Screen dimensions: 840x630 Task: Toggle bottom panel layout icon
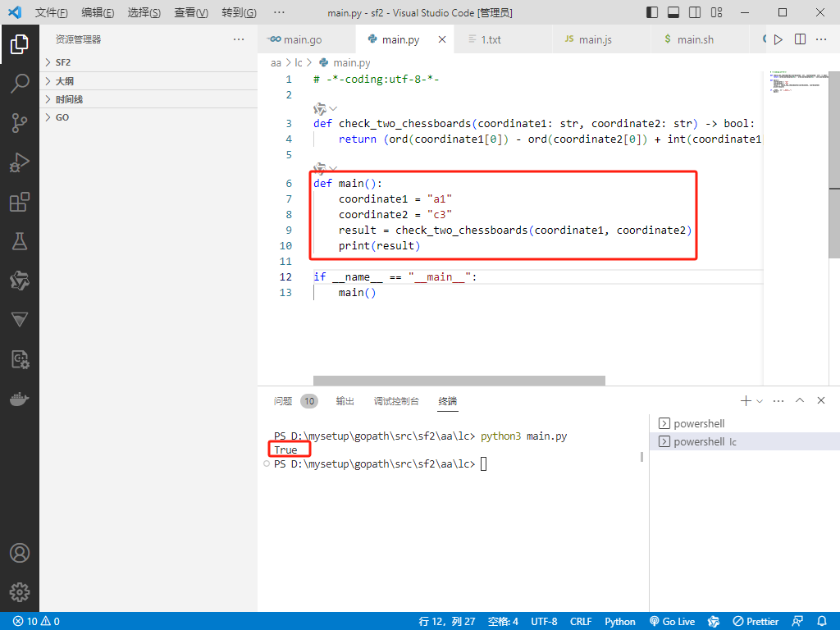click(673, 12)
